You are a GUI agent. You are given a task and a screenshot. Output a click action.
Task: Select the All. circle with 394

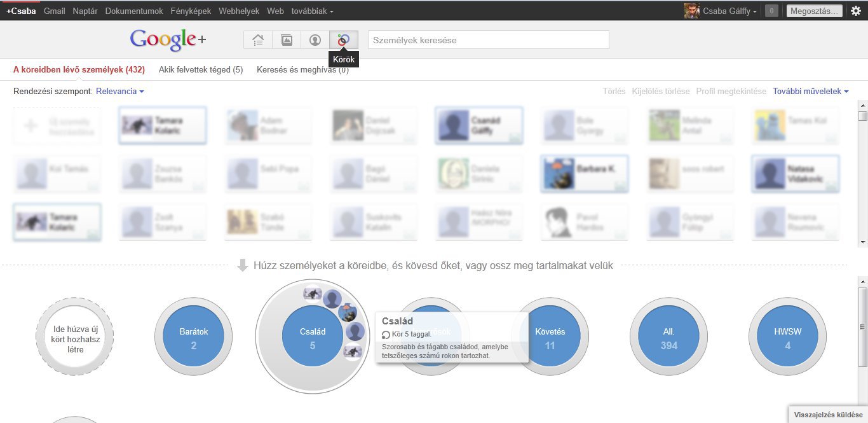669,336
